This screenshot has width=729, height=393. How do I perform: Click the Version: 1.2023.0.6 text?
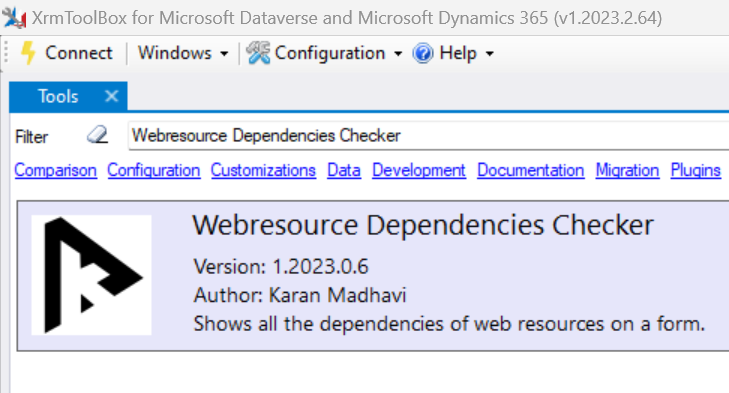(x=281, y=266)
